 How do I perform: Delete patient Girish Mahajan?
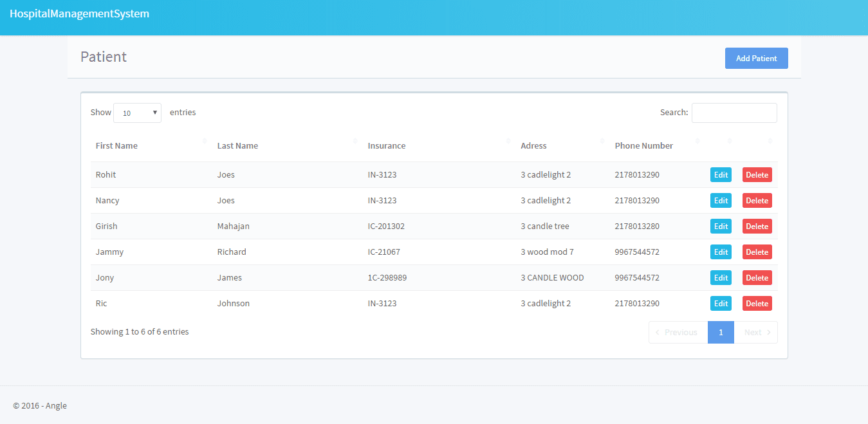[757, 226]
